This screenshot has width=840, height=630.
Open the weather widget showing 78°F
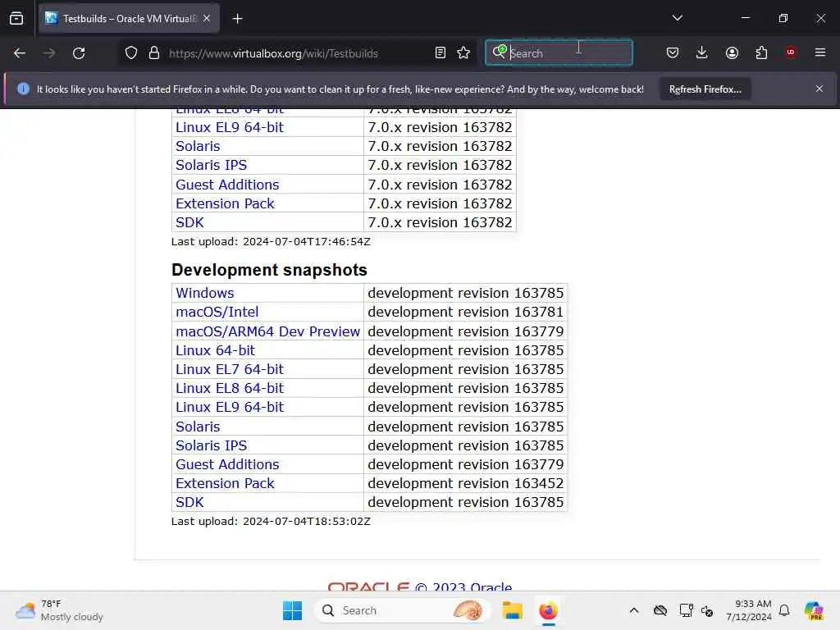(59, 610)
